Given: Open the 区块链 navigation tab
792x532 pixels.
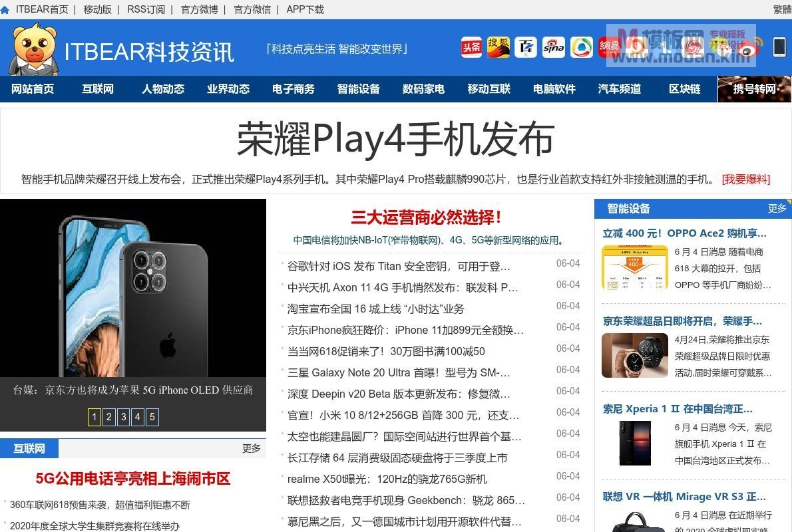Looking at the screenshot, I should coord(684,89).
